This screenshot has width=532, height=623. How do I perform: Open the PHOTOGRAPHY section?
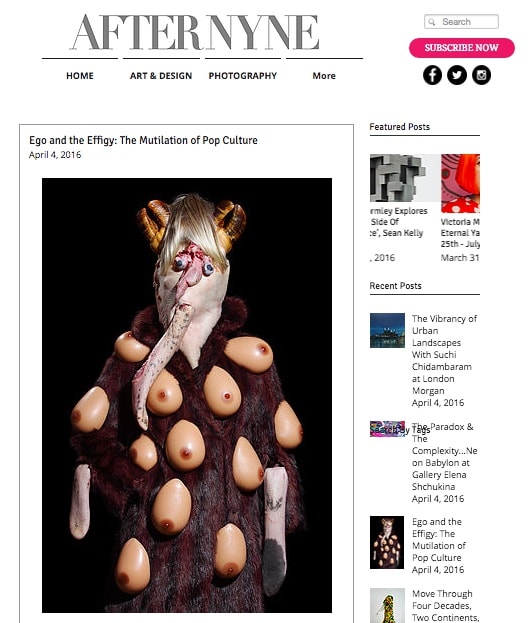point(243,75)
